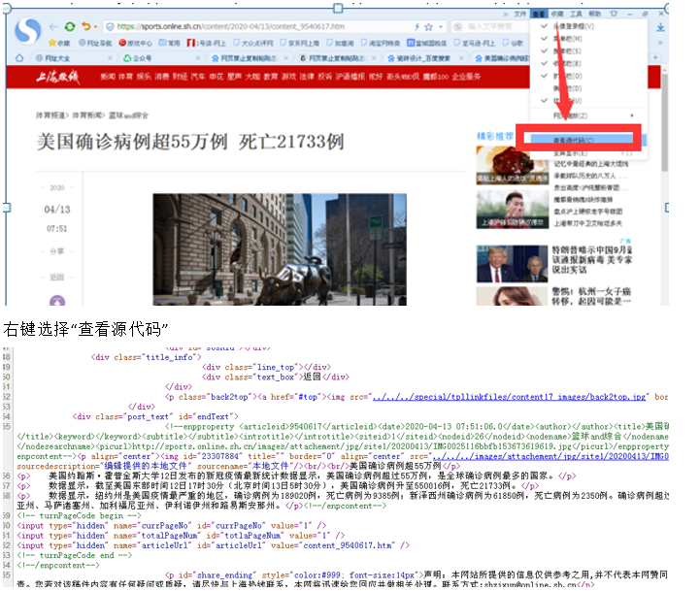Viewport: 700px width, 591px height.
Task: Open the 亚马逊-网上 bookmark
Action: [475, 43]
